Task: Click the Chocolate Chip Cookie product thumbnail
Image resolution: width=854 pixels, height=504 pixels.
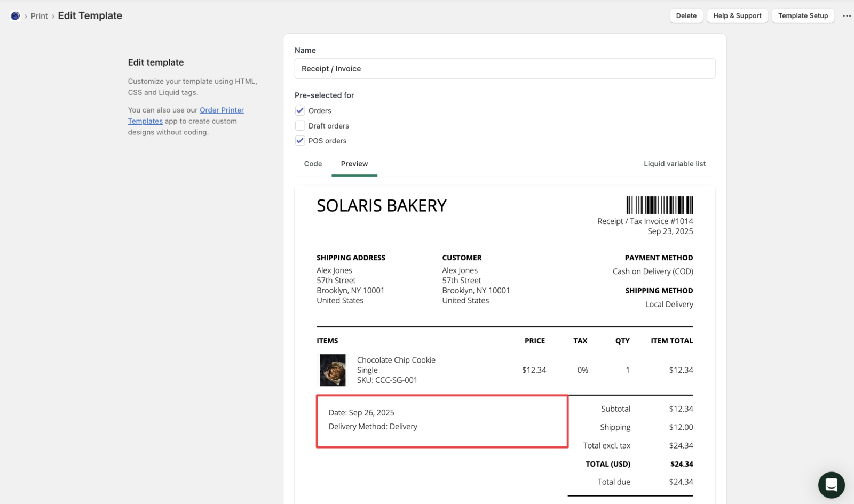Action: click(x=333, y=370)
